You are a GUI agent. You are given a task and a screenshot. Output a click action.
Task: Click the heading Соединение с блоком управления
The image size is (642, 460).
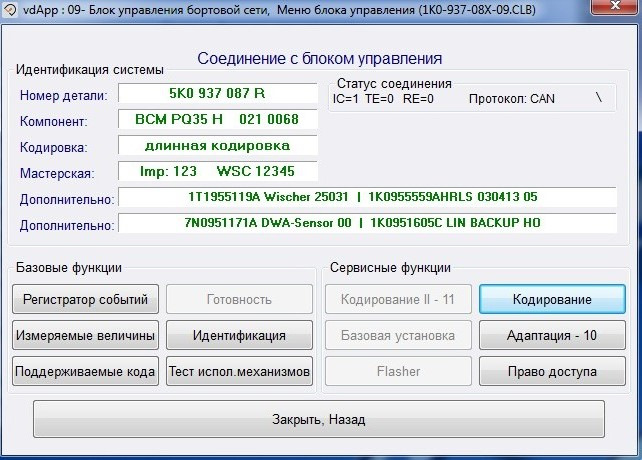[x=320, y=59]
